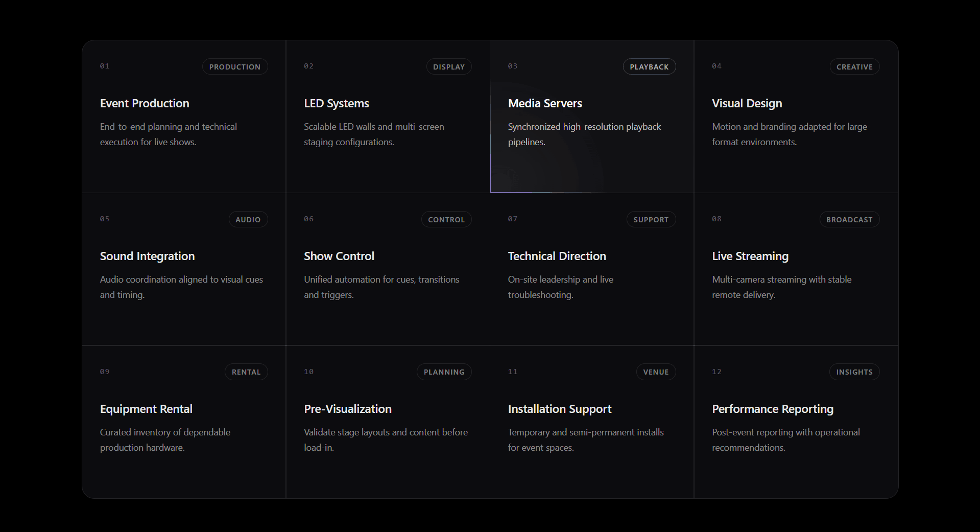This screenshot has width=980, height=532.
Task: Click the Show Control title
Action: tap(339, 256)
